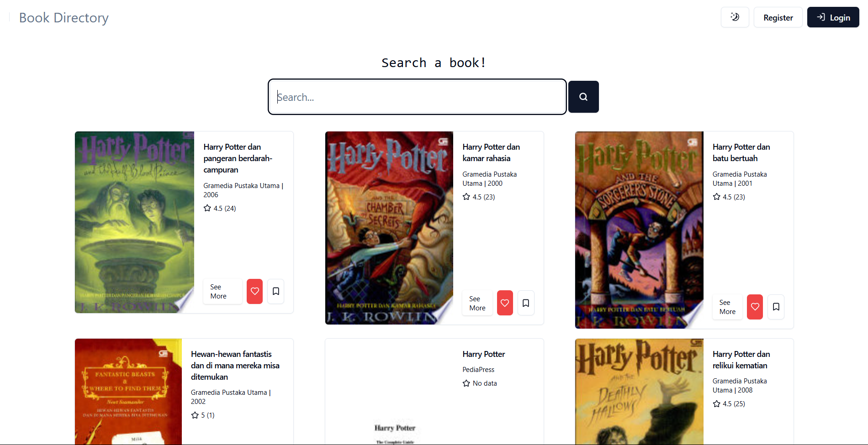Click the PediaPress publisher text
This screenshot has width=868, height=445.
coord(478,370)
